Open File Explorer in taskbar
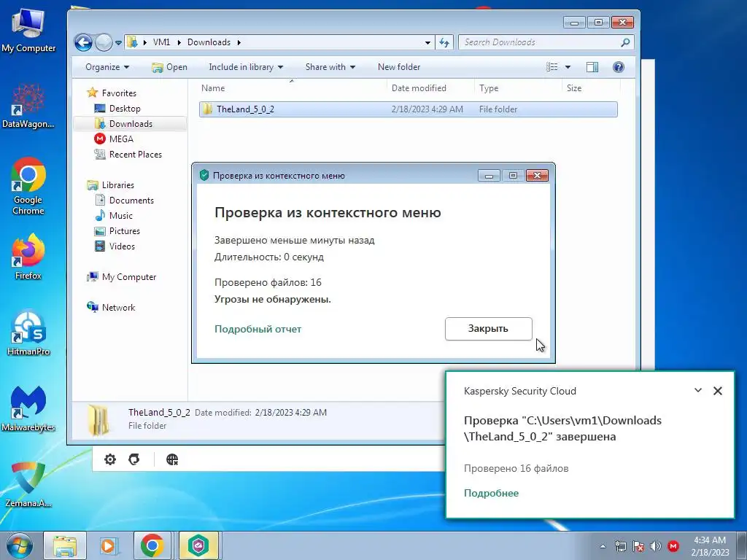Image resolution: width=747 pixels, height=560 pixels. [x=65, y=545]
